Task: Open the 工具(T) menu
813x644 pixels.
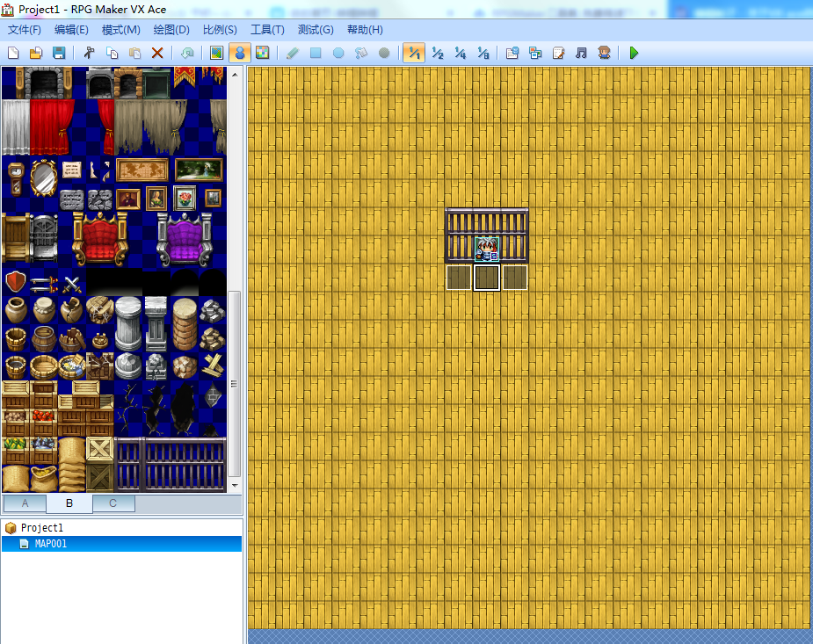Action: 267,30
